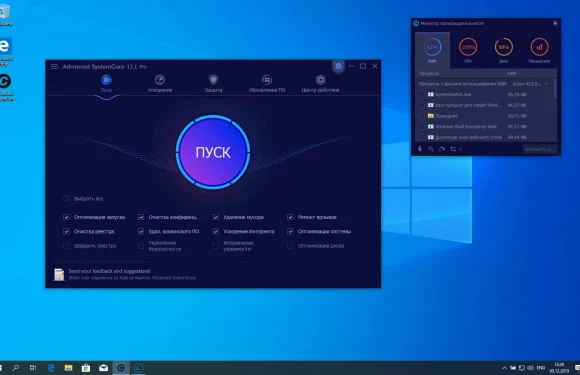Click the mouse-shaped icon in monitor toolbar
Image resolution: width=580 pixels, height=375 pixels.
coord(420,149)
